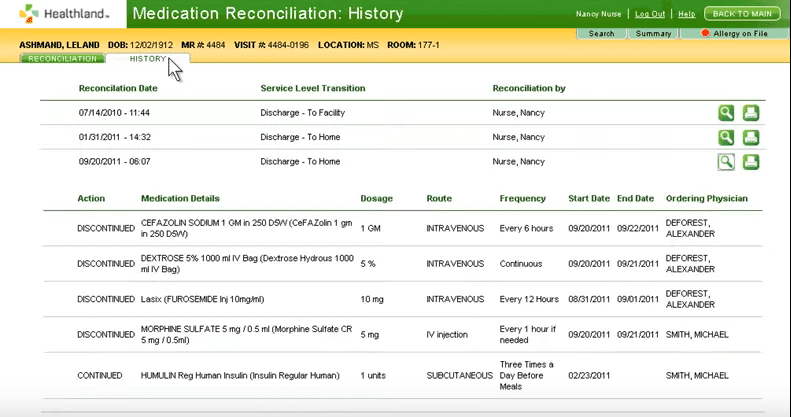Click magnifier icon for 09/20/2011 reconciliation

pyautogui.click(x=726, y=162)
